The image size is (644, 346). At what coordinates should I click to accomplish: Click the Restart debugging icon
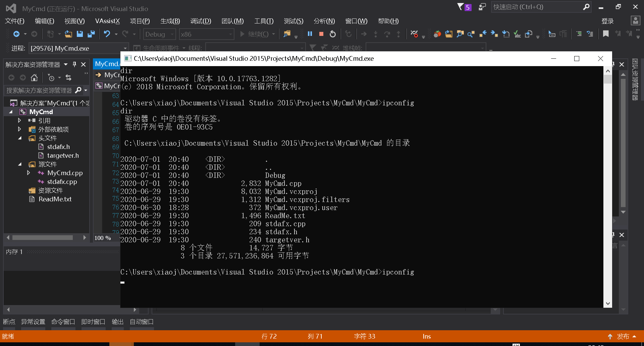[x=333, y=34]
